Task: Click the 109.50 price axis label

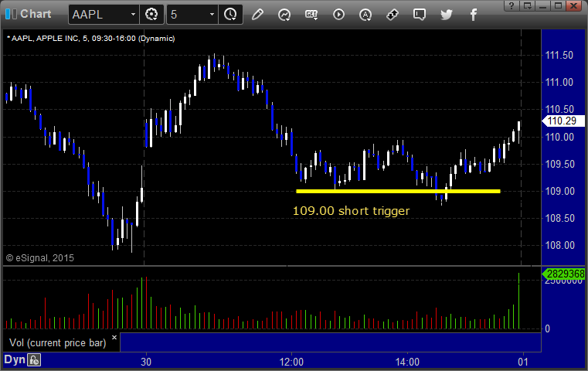Action: tap(559, 164)
